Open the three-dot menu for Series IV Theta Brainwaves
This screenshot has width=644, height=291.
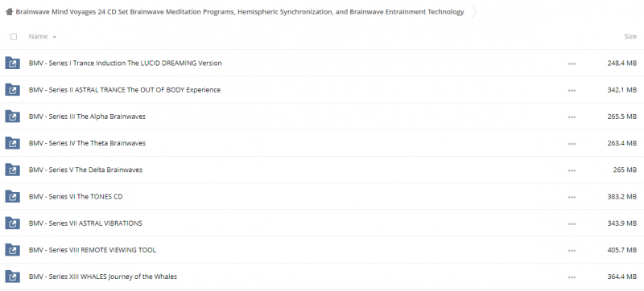click(572, 143)
